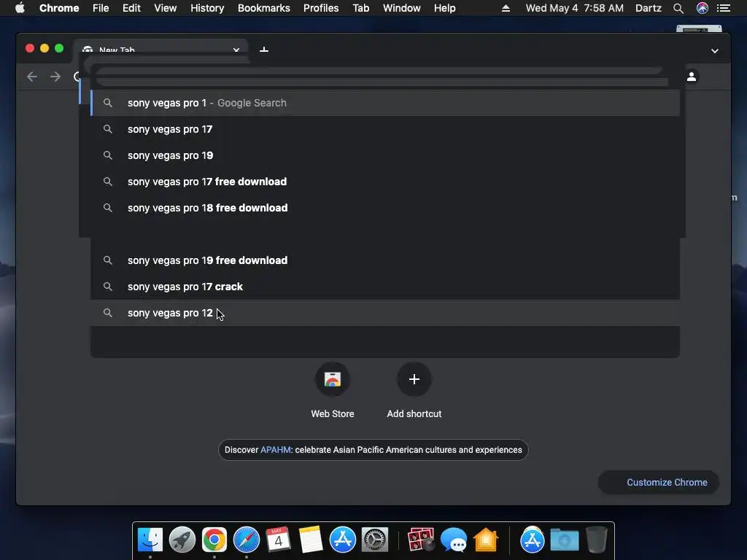Select suggestion sony vegas pro 1 Google Search
Viewport: 747px width, 560px height.
tap(385, 103)
